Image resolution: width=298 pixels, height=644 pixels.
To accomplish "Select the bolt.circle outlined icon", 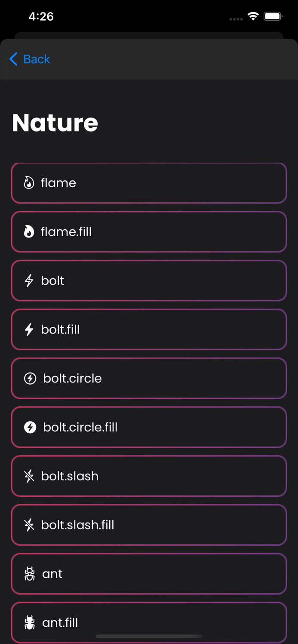I will [x=29, y=378].
